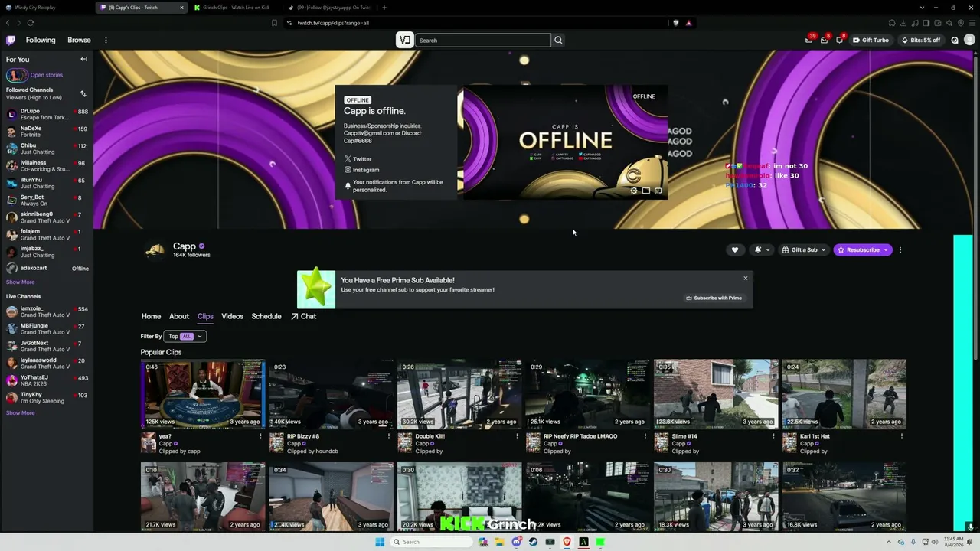The image size is (980, 551).
Task: Click the Twitch search input field
Action: coord(482,40)
